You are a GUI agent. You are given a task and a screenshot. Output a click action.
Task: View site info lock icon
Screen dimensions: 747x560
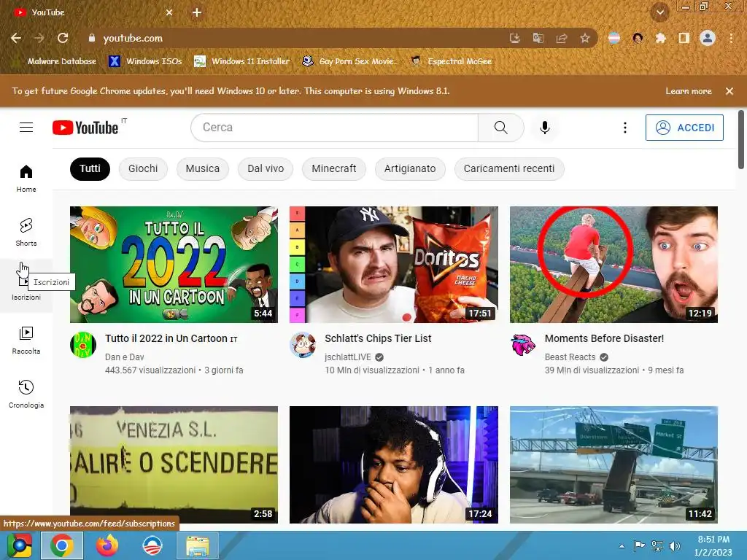[x=91, y=38]
